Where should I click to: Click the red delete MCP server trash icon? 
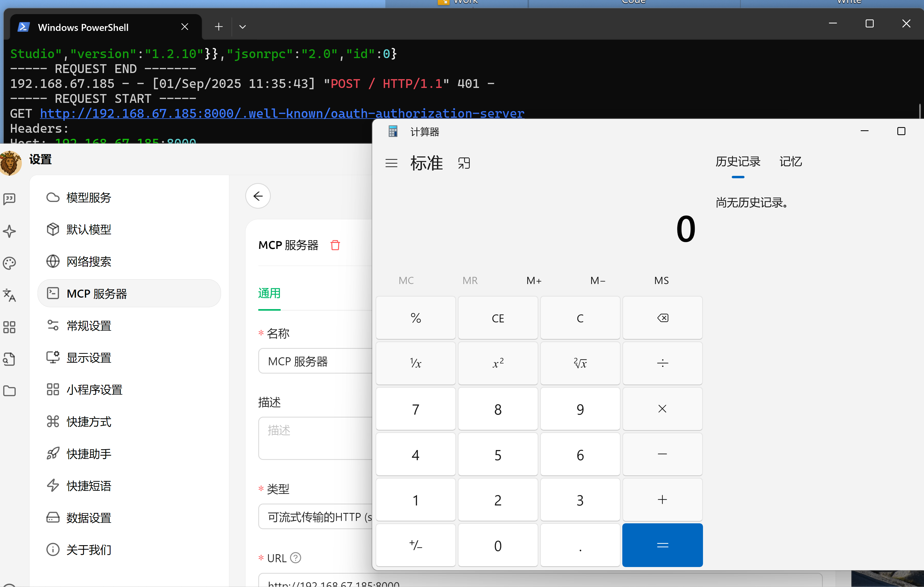coord(335,245)
